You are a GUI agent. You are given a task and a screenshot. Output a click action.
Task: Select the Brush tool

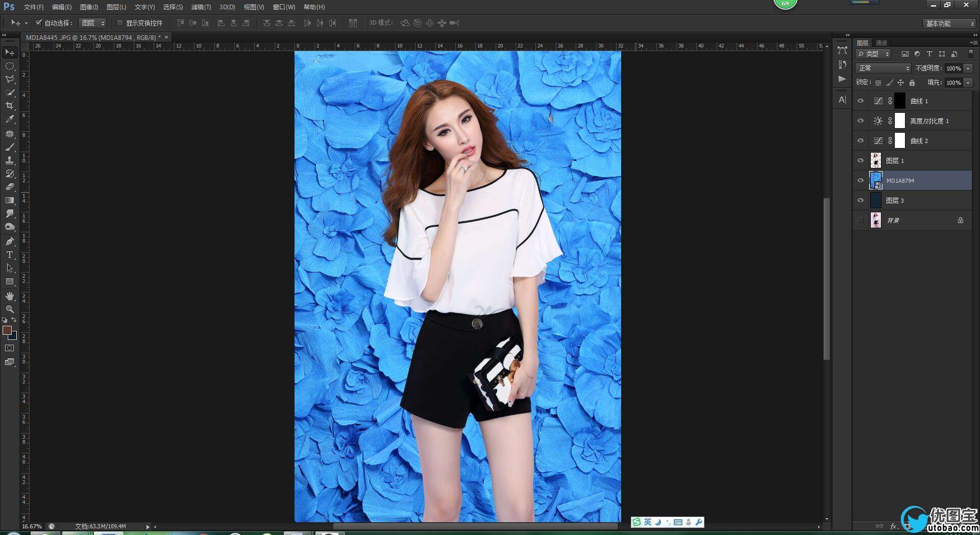[x=9, y=147]
